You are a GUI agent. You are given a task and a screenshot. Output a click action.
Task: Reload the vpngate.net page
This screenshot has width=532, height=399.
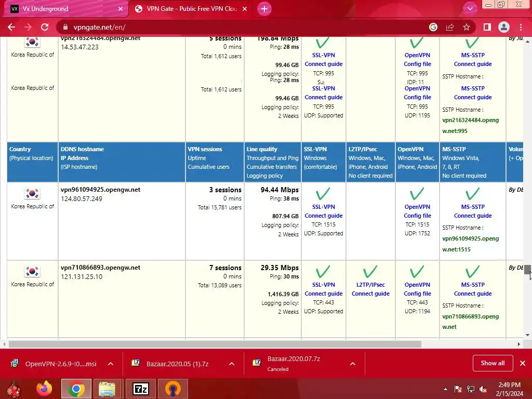[45, 27]
